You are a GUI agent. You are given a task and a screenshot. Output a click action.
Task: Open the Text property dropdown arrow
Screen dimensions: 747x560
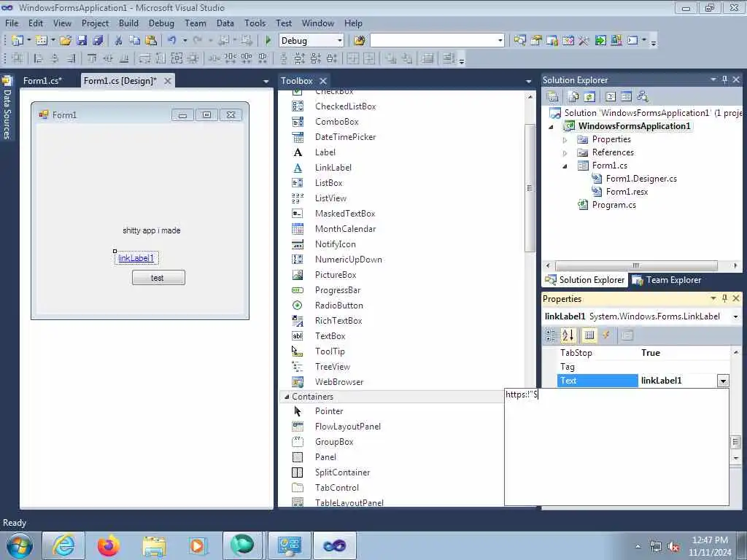723,381
